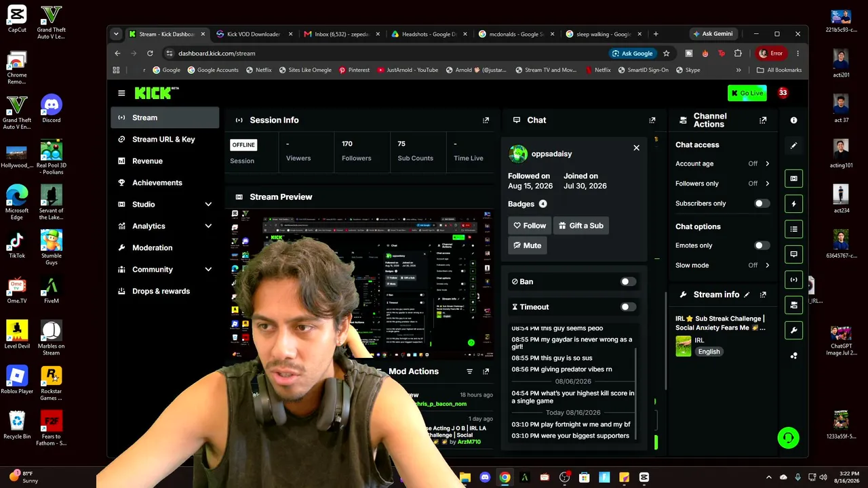The height and width of the screenshot is (488, 868).
Task: Go to Revenue page
Action: pos(165,161)
